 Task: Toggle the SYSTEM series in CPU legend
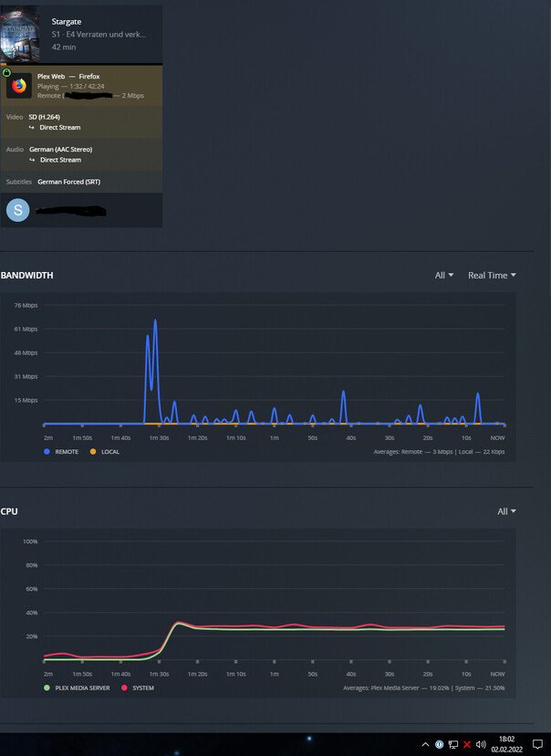138,688
